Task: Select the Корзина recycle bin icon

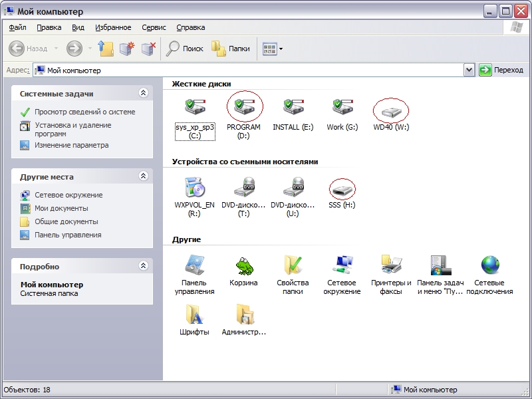Action: [243, 266]
